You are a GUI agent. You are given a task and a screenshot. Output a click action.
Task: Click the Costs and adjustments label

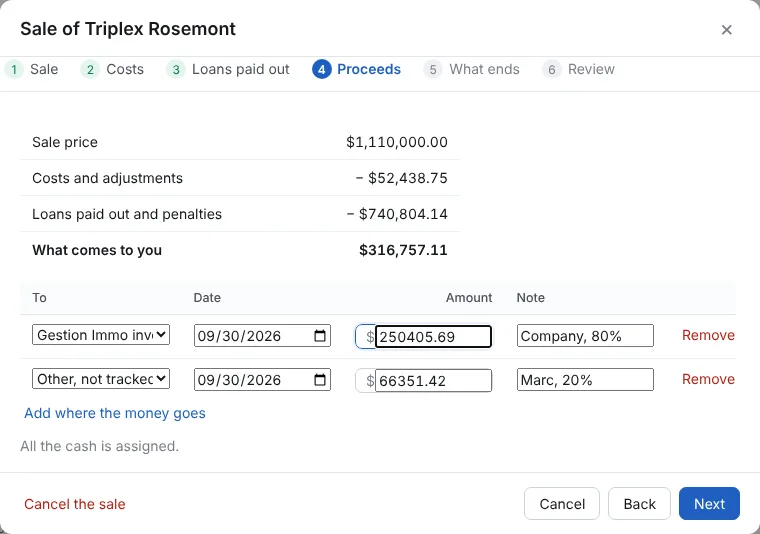(108, 178)
